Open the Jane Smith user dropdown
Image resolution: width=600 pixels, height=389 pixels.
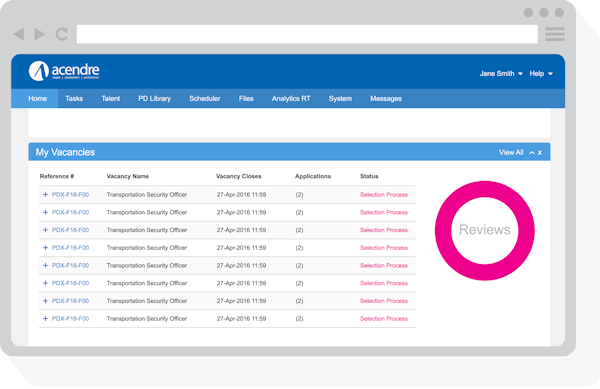(x=501, y=73)
